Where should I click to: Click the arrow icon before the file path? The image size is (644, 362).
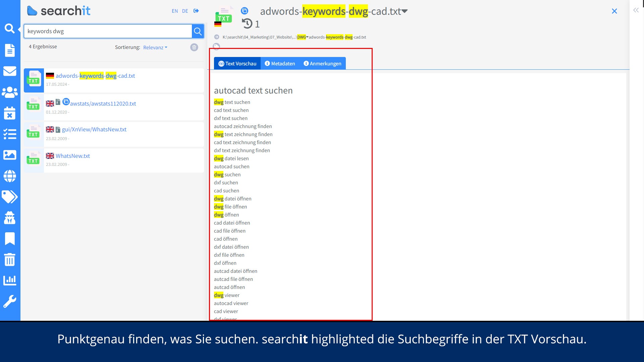217,37
